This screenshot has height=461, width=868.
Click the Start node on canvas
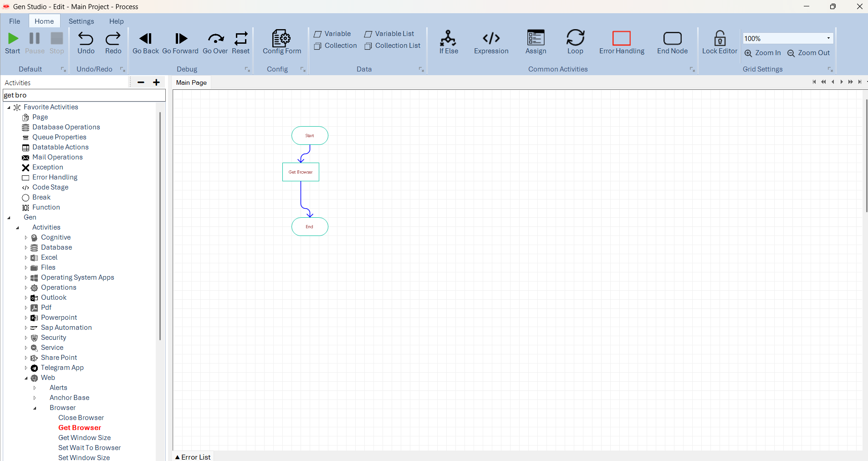[x=310, y=136]
